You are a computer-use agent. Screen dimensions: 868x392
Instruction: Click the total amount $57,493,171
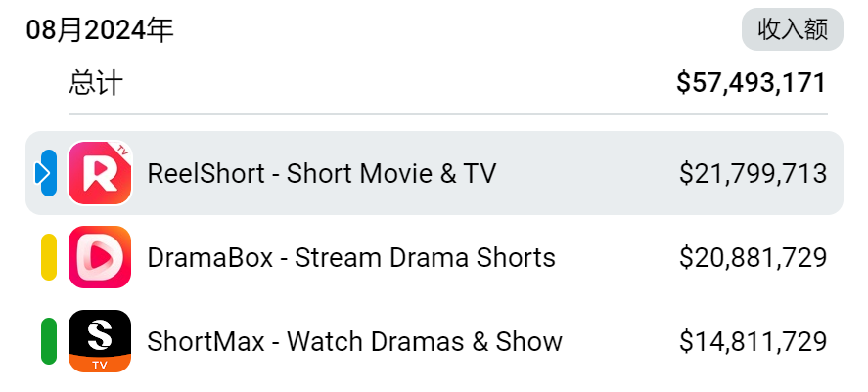[x=752, y=83]
